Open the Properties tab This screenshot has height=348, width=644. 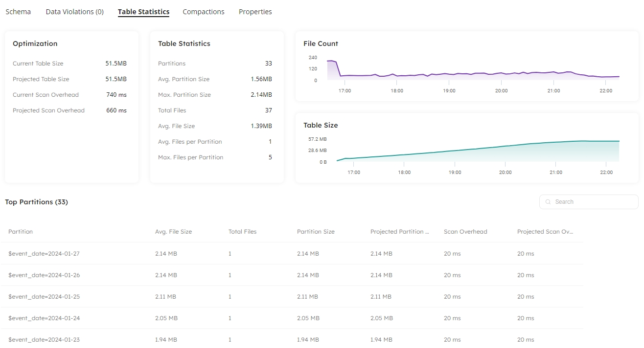click(255, 12)
